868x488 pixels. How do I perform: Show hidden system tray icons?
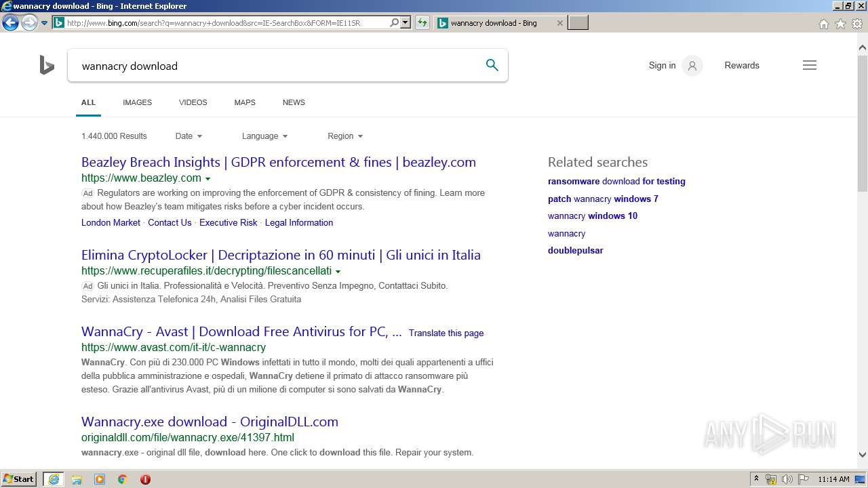[756, 479]
